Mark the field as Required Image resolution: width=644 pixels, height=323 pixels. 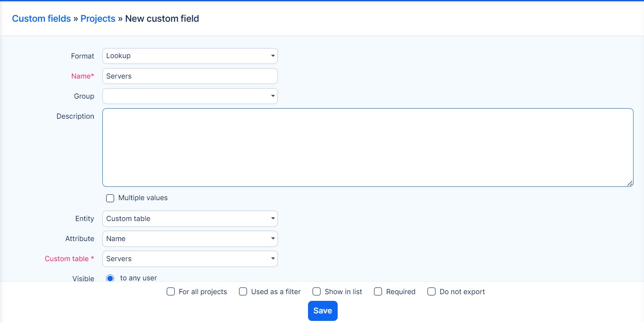point(378,291)
